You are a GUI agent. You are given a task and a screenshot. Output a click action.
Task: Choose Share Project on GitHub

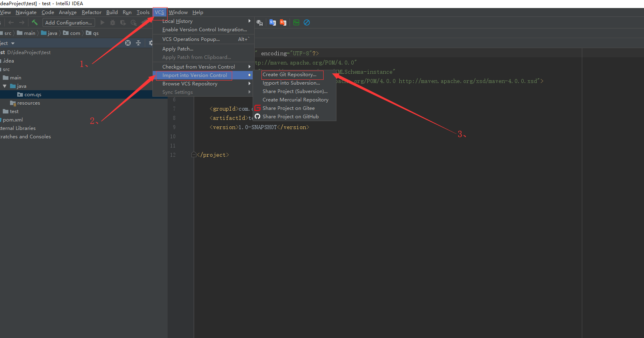click(294, 116)
